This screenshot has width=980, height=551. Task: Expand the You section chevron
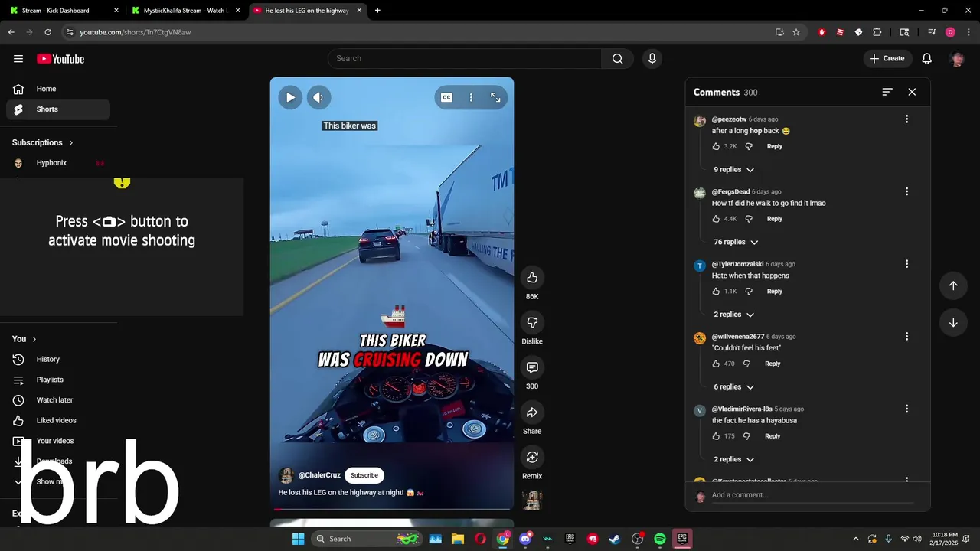click(x=34, y=339)
